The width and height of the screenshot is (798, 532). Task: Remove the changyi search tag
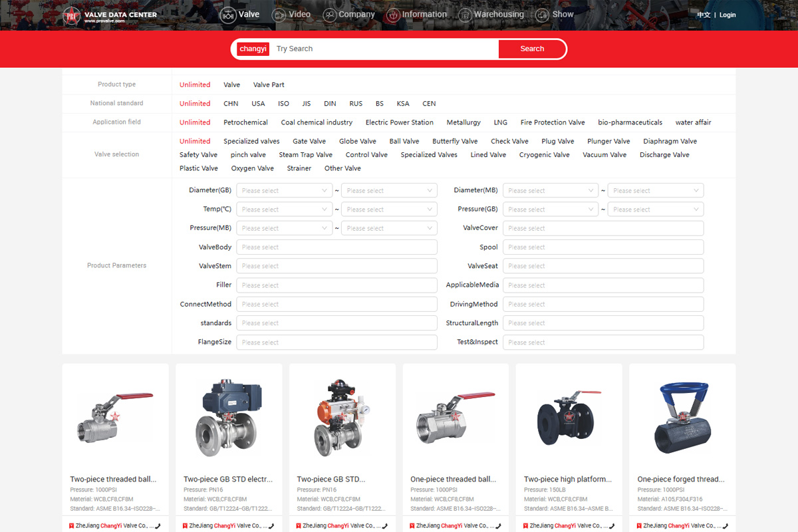253,49
